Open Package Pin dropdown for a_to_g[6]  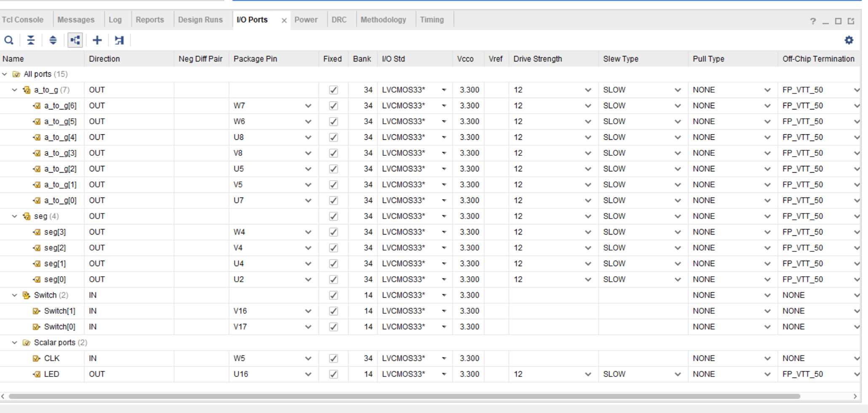tap(308, 106)
